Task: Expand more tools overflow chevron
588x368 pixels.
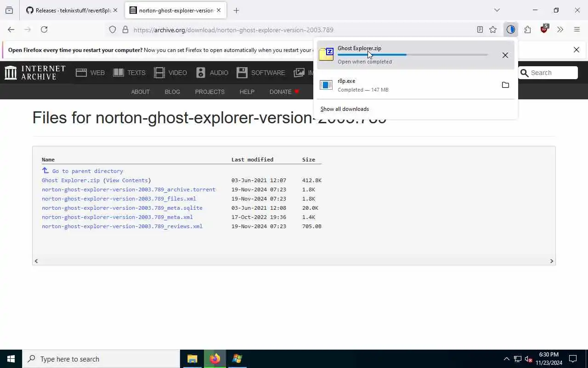Action: point(560,29)
